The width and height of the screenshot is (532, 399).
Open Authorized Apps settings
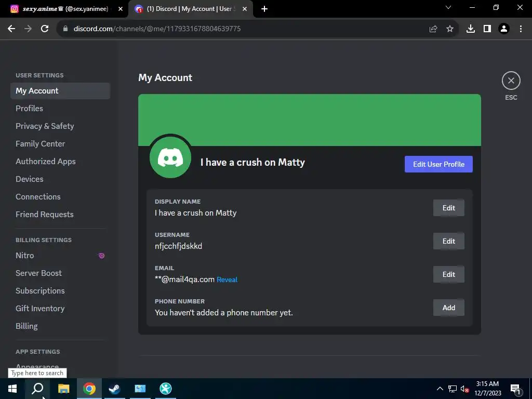coord(60,162)
